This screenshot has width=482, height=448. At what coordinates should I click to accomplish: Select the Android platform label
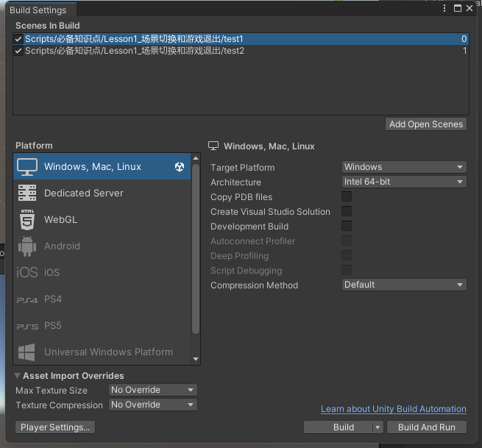[62, 246]
